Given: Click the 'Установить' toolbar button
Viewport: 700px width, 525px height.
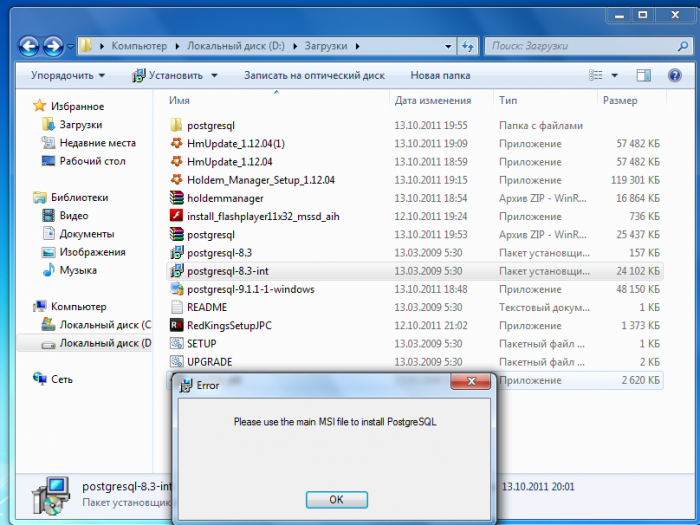Looking at the screenshot, I should [167, 75].
